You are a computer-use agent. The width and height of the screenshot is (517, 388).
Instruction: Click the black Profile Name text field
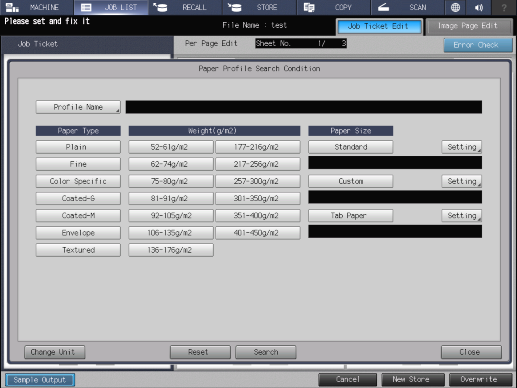pyautogui.click(x=304, y=107)
